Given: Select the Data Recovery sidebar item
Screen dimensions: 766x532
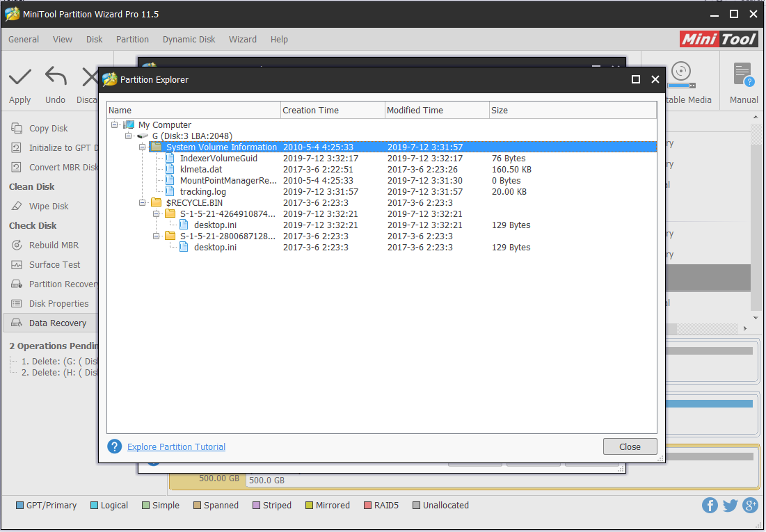Looking at the screenshot, I should [51, 323].
